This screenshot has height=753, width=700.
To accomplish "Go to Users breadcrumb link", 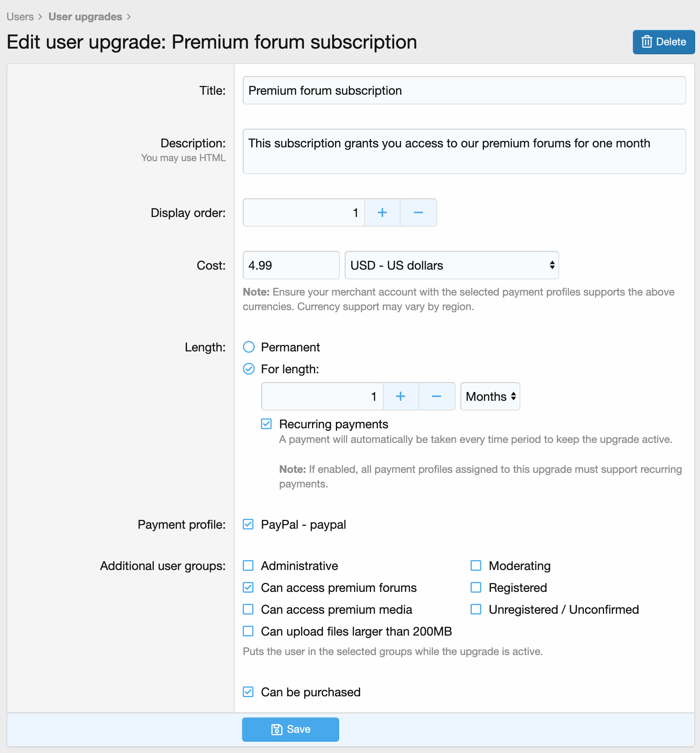I will [x=20, y=17].
